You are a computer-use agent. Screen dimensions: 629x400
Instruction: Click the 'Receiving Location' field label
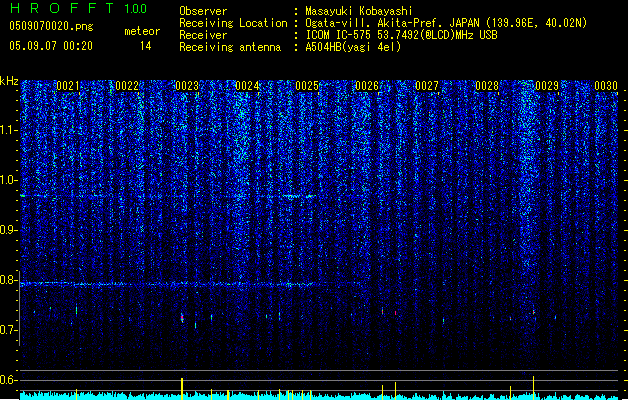click(x=233, y=23)
